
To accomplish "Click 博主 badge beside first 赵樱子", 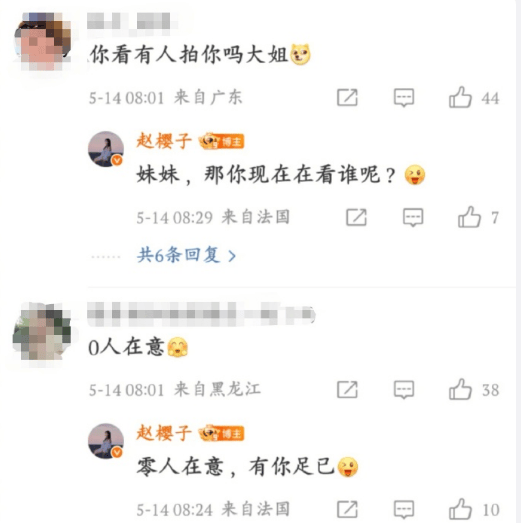I will [222, 141].
